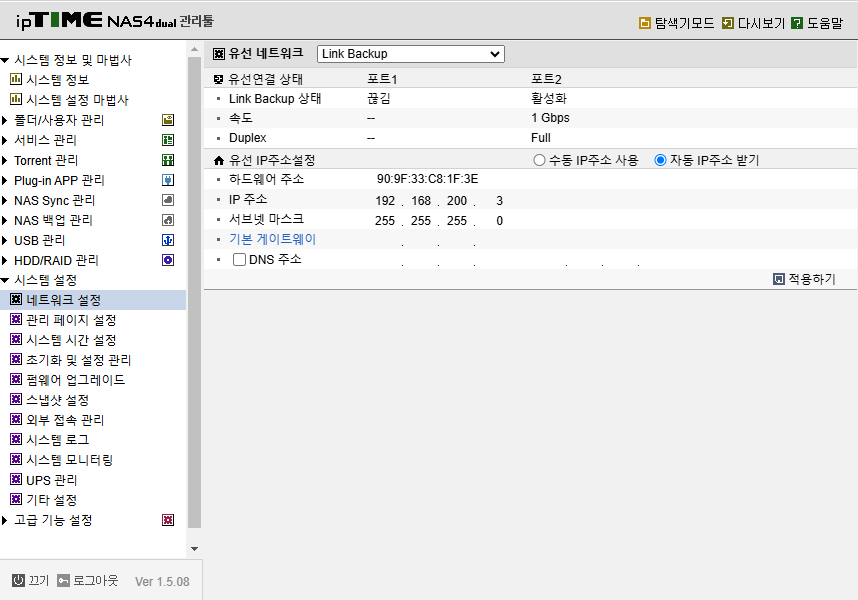The width and height of the screenshot is (858, 600).
Task: Click the Plug-in APP 관리 plug icon
Action: coord(168,180)
